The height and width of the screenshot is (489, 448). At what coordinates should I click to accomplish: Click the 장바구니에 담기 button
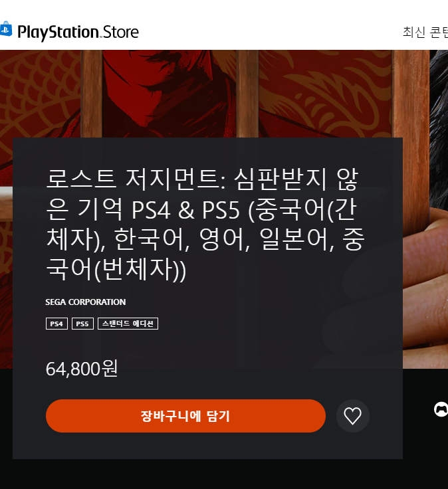pyautogui.click(x=185, y=416)
